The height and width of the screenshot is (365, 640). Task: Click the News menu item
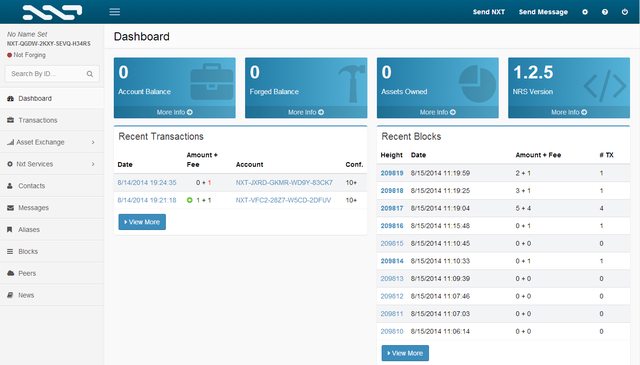click(52, 295)
